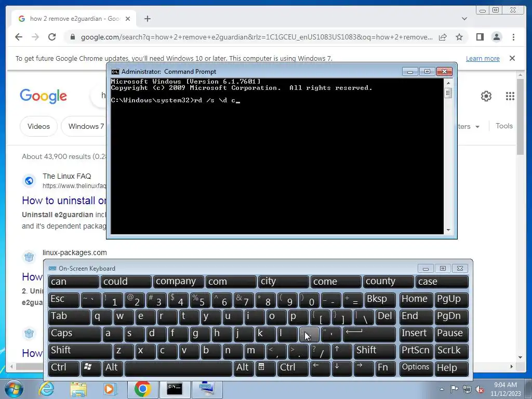This screenshot has width=532, height=399.
Task: Toggle left Ctrl key on On-Screen Keyboard
Action: (x=64, y=368)
